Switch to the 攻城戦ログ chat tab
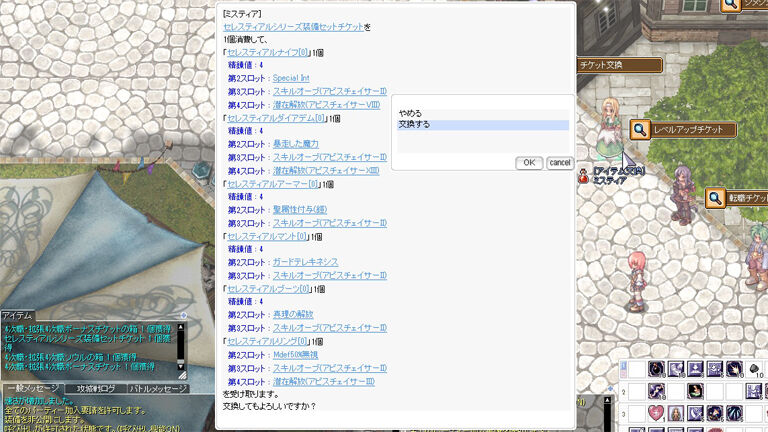The width and height of the screenshot is (768, 432). pos(96,388)
